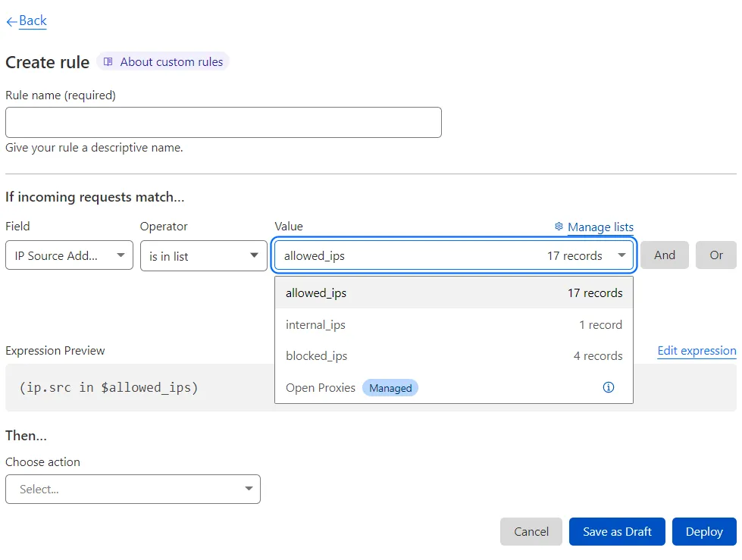Select the And condition button
The width and height of the screenshot is (742, 560).
664,255
